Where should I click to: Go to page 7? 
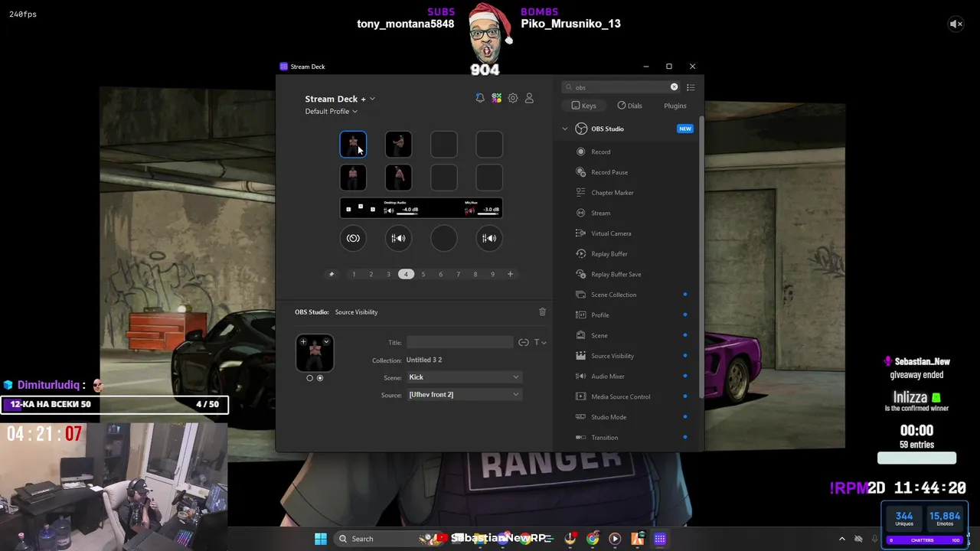[458, 274]
